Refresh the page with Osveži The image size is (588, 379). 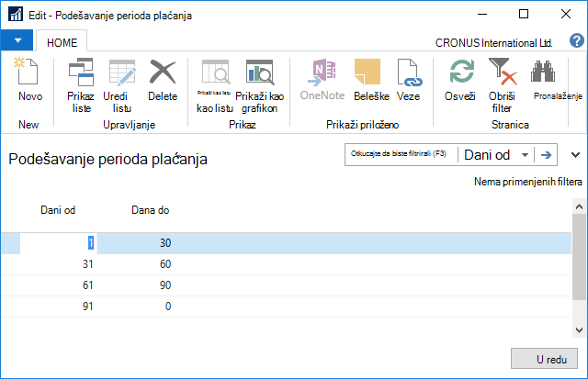pos(460,72)
